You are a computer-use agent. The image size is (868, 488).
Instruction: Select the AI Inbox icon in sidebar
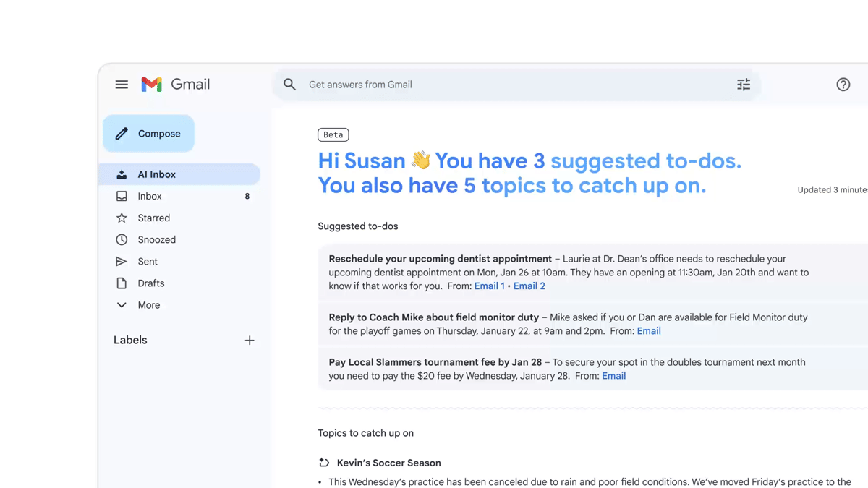tap(122, 174)
